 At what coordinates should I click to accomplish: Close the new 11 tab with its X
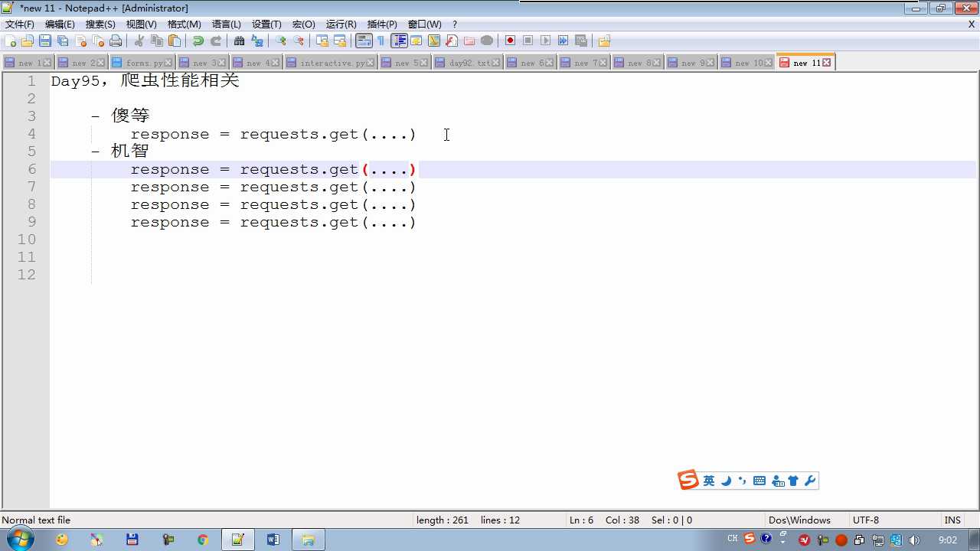(x=826, y=63)
